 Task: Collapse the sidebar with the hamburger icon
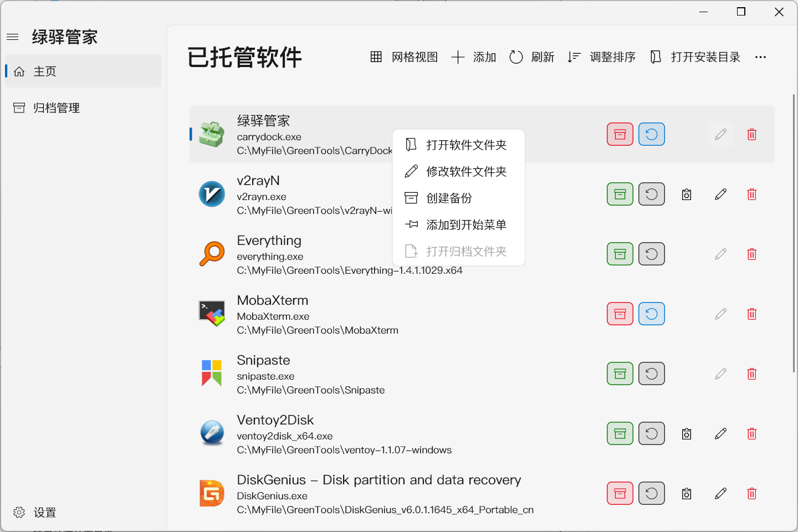(12, 37)
